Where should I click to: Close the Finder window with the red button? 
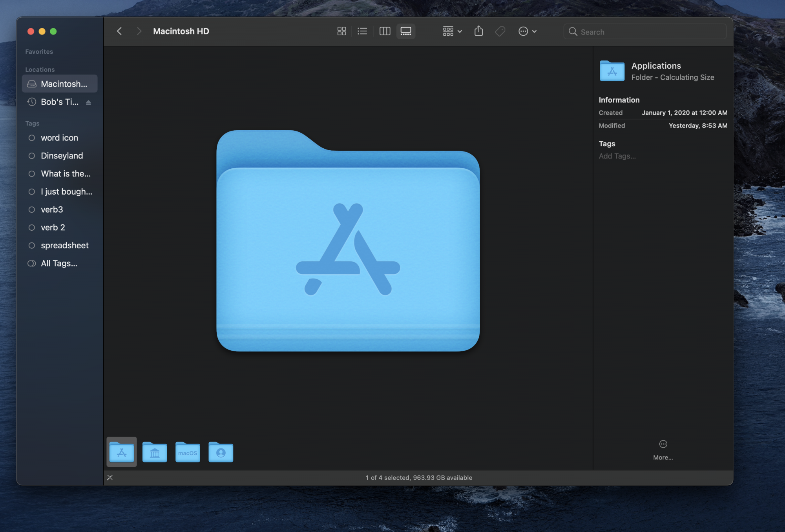(x=31, y=31)
